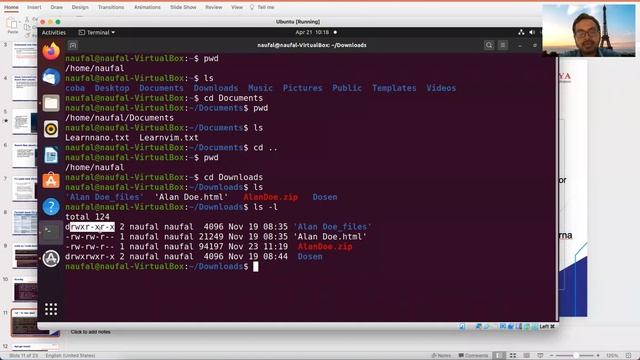Click 'total 124' line in terminal
The image size is (640, 360).
point(87,217)
